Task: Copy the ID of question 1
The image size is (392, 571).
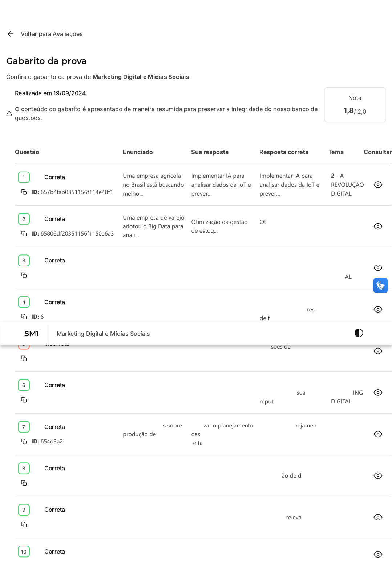Action: [x=24, y=192]
